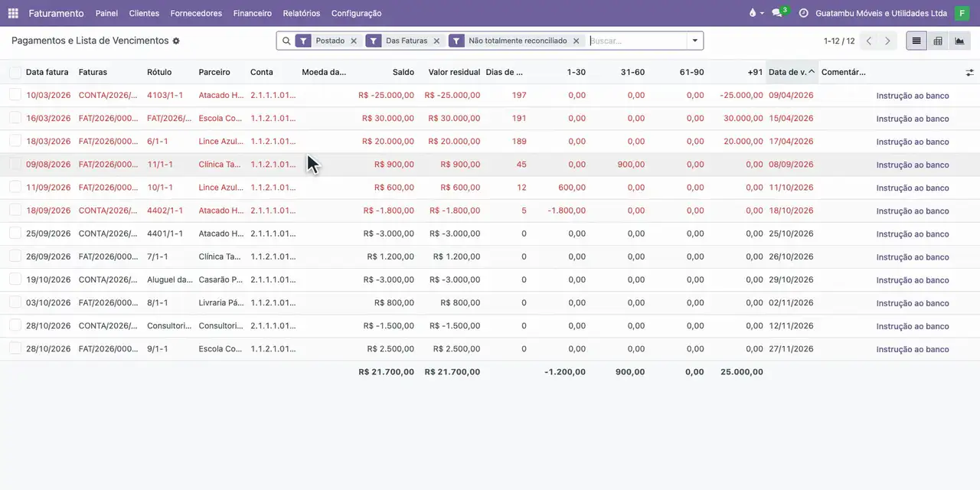This screenshot has height=490, width=980.
Task: Click Instrução ao banco for 9/1-1 row
Action: tap(913, 349)
